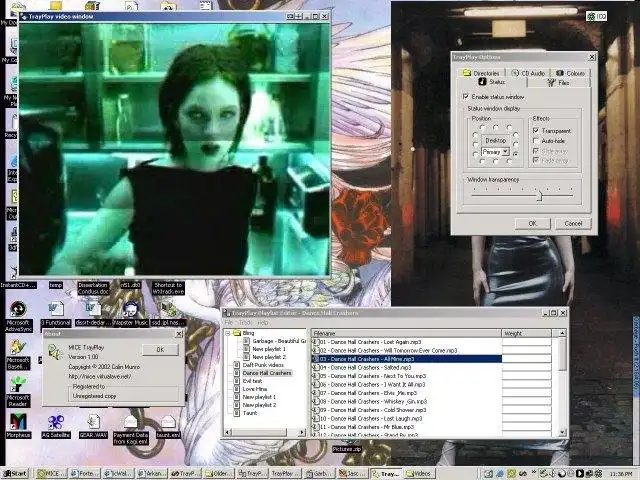This screenshot has height=480, width=640.
Task: Open the Napster Music desktop shortcut
Action: (131, 309)
